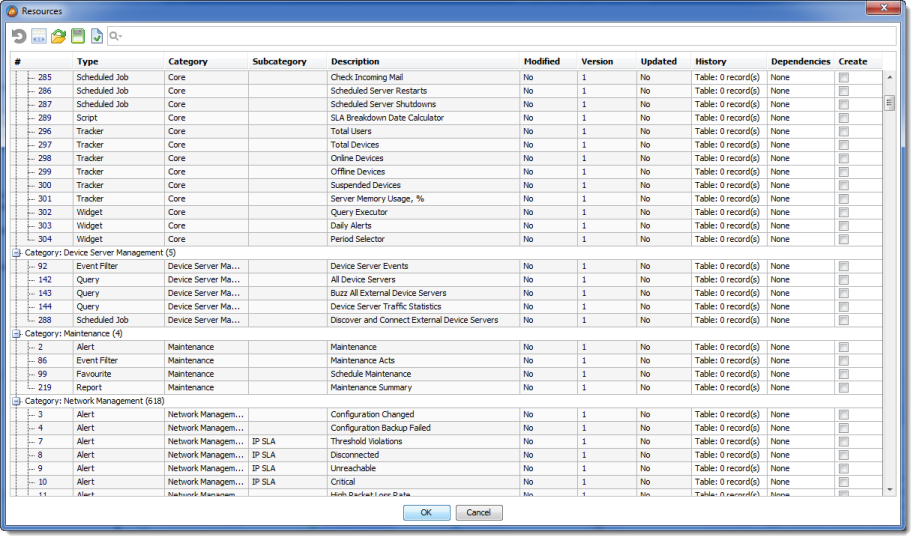Tick the Create checkbox for Check Incoming Mail
The height and width of the screenshot is (541, 916).
844,77
